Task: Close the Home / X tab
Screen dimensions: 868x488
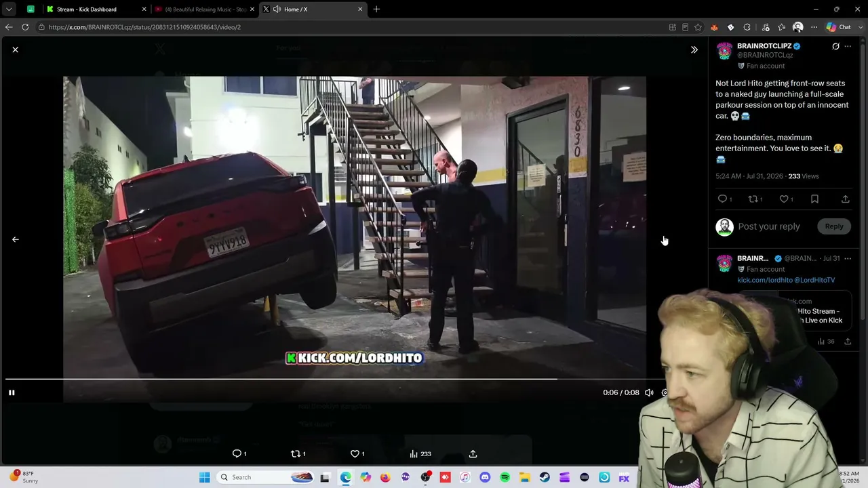Action: (360, 9)
